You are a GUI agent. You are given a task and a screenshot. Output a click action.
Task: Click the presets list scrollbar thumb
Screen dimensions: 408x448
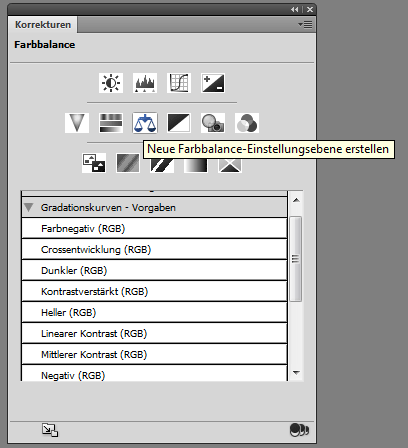tap(296, 259)
